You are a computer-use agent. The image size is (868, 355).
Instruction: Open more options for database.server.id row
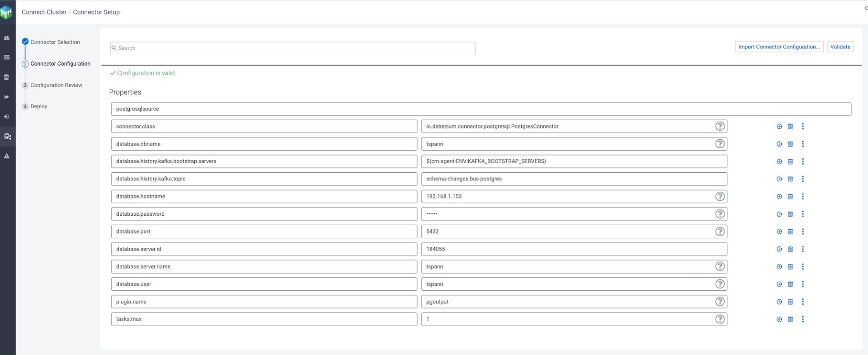point(803,249)
